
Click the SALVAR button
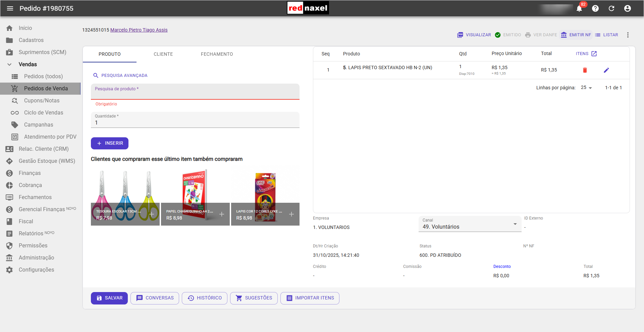click(x=109, y=298)
